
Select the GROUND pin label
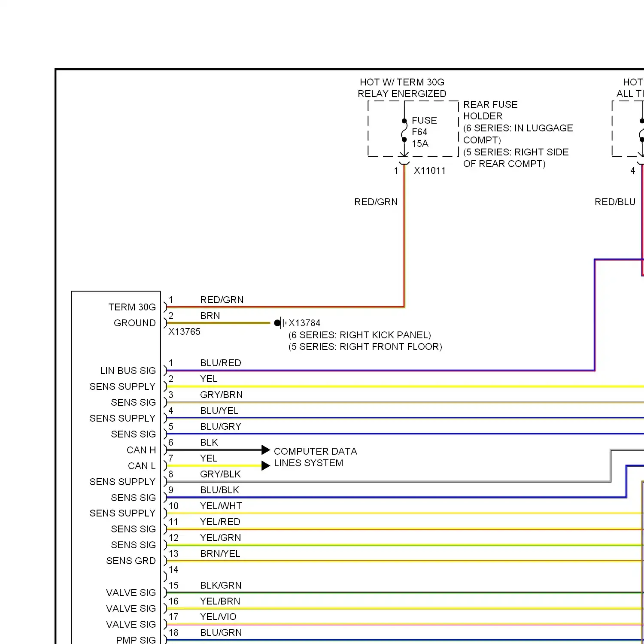click(134, 323)
